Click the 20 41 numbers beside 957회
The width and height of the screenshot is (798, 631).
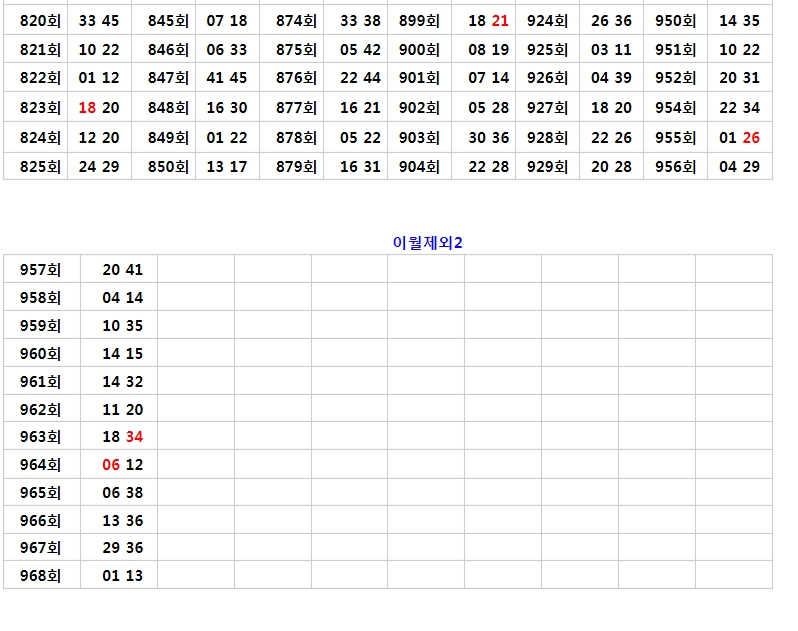pyautogui.click(x=122, y=269)
